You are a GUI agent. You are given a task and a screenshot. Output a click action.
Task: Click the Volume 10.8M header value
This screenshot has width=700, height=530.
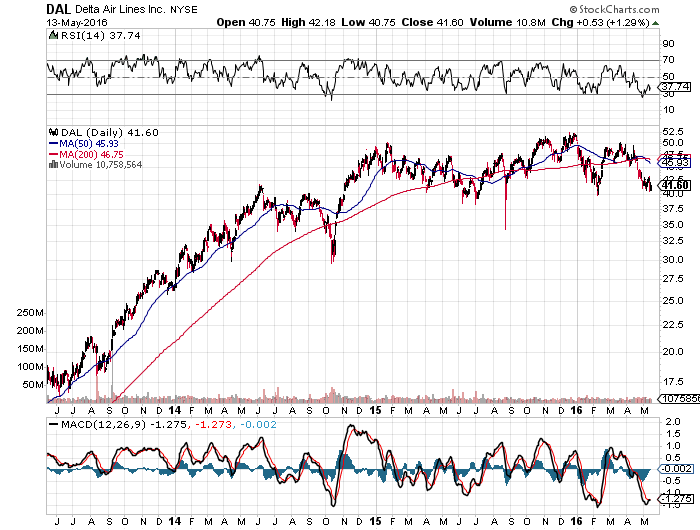508,22
